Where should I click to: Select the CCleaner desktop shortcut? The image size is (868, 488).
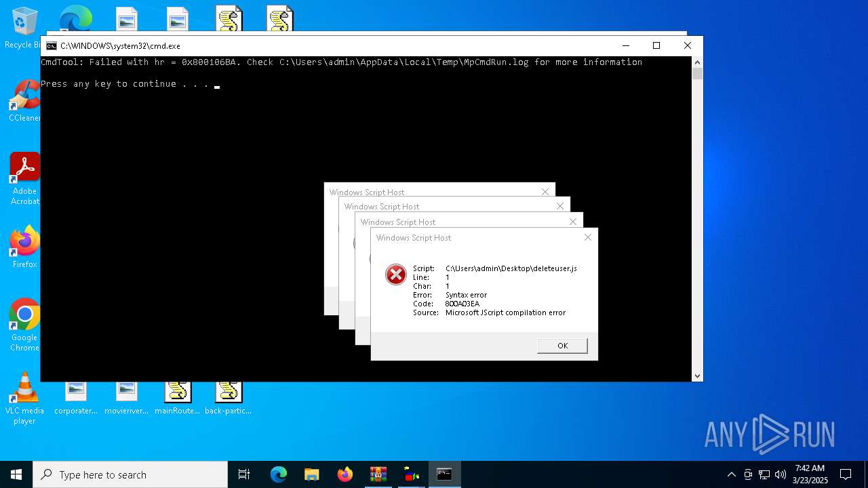[x=24, y=101]
